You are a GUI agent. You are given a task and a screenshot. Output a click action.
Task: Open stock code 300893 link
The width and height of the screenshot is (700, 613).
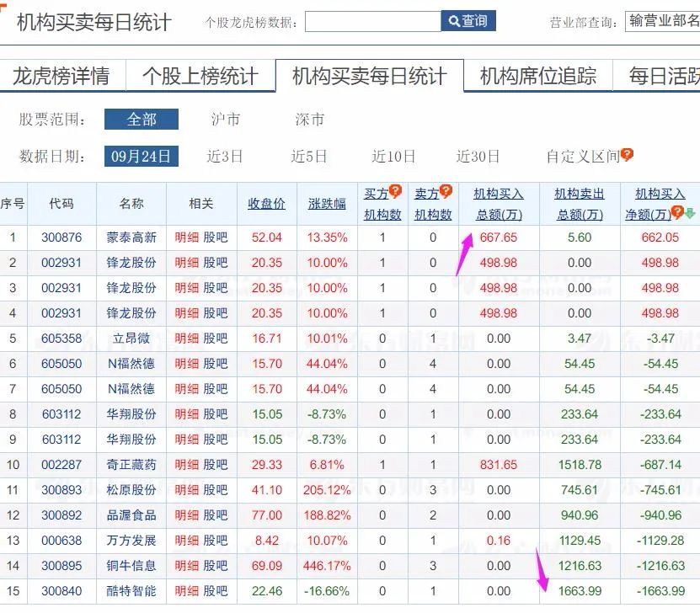[x=61, y=490]
